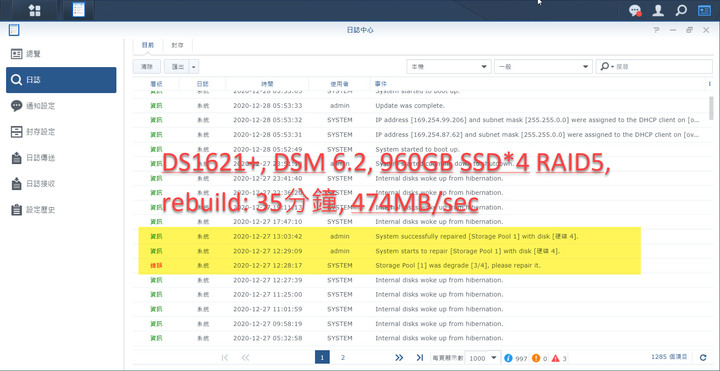Click the 清除 clear button
This screenshot has height=371, width=720.
coord(147,67)
